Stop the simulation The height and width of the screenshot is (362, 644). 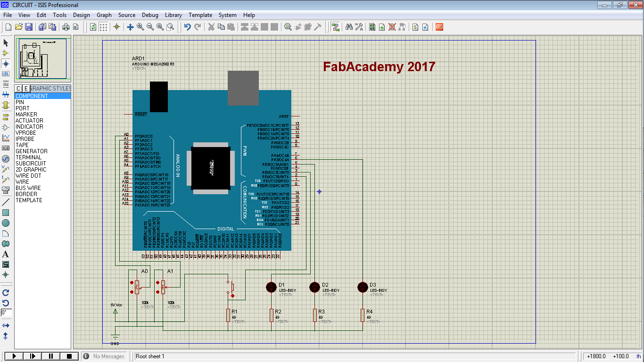(69, 356)
